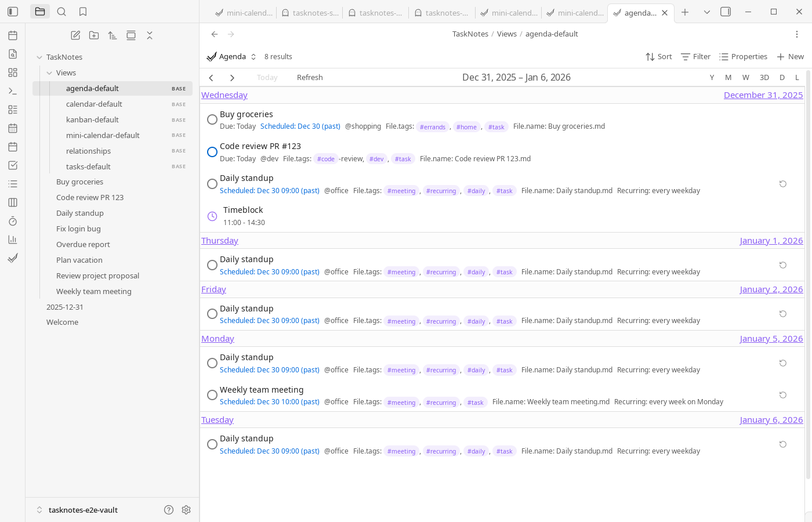
Task: Create a new note with the pencil icon
Action: pyautogui.click(x=75, y=35)
